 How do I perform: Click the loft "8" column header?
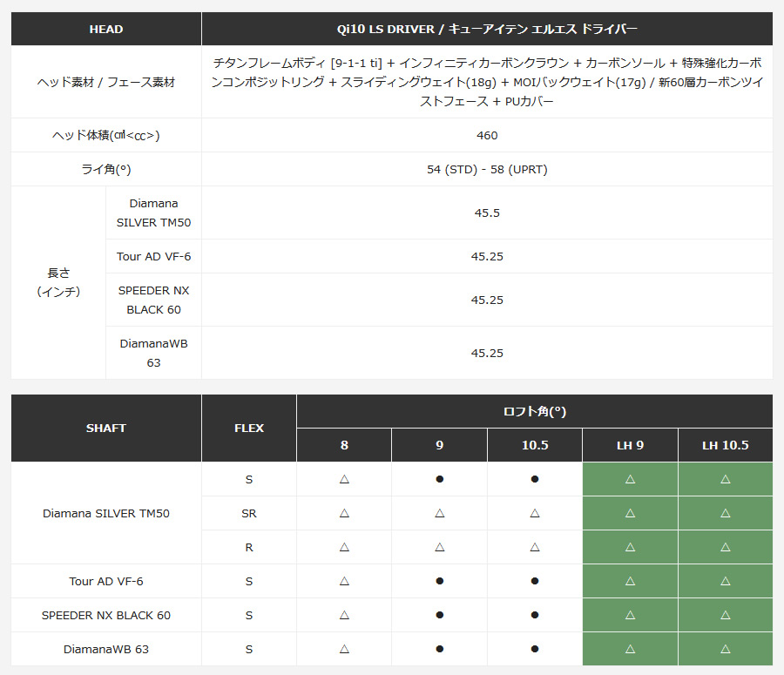click(x=344, y=445)
